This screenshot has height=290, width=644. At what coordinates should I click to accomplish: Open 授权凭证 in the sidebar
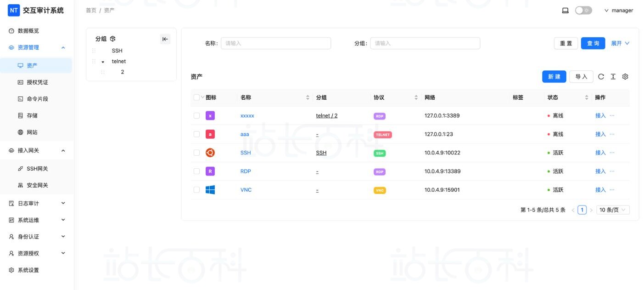click(37, 82)
